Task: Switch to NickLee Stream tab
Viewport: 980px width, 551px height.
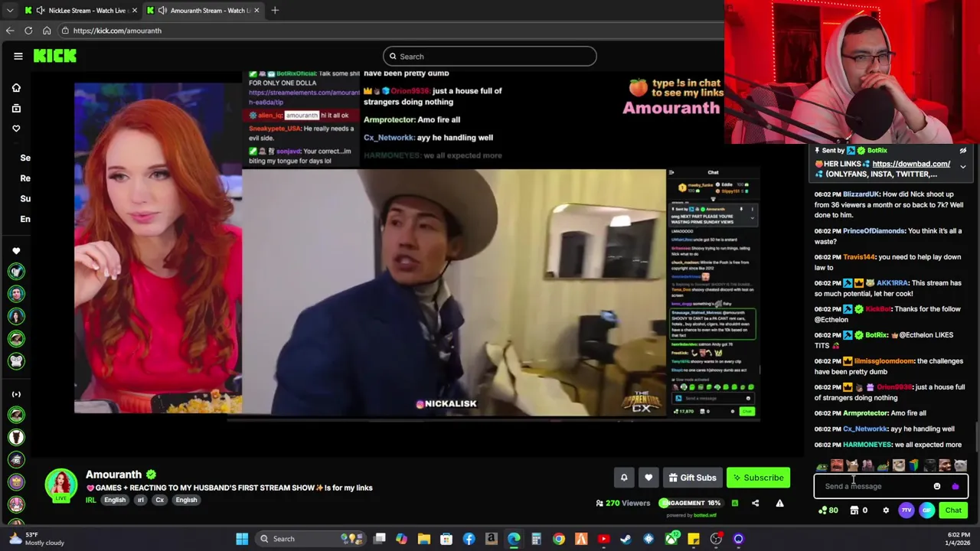Action: click(80, 10)
